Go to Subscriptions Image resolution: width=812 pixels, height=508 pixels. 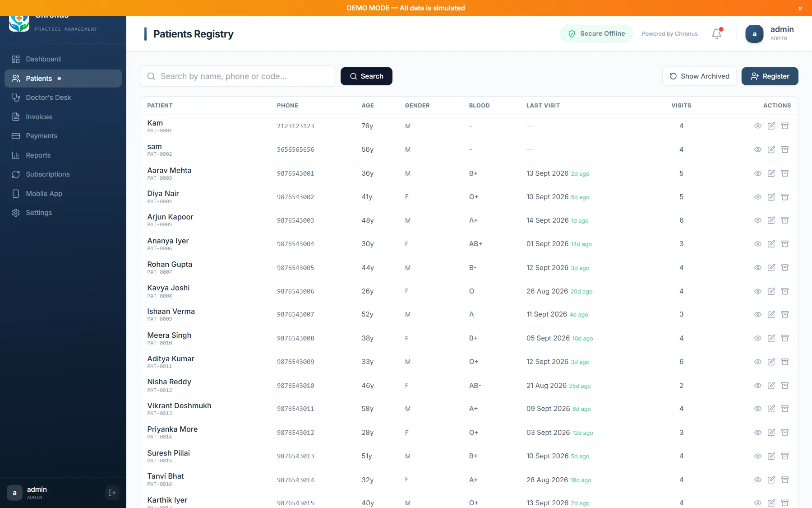63,174
